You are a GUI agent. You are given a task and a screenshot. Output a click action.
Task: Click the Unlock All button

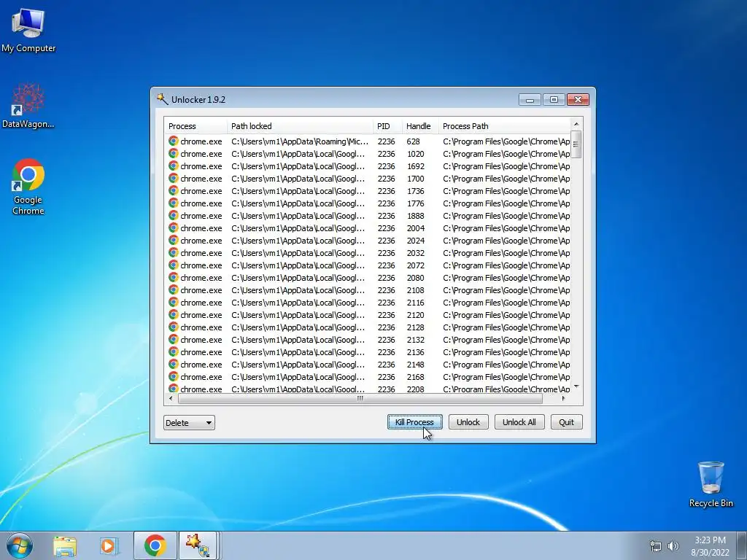coord(519,422)
